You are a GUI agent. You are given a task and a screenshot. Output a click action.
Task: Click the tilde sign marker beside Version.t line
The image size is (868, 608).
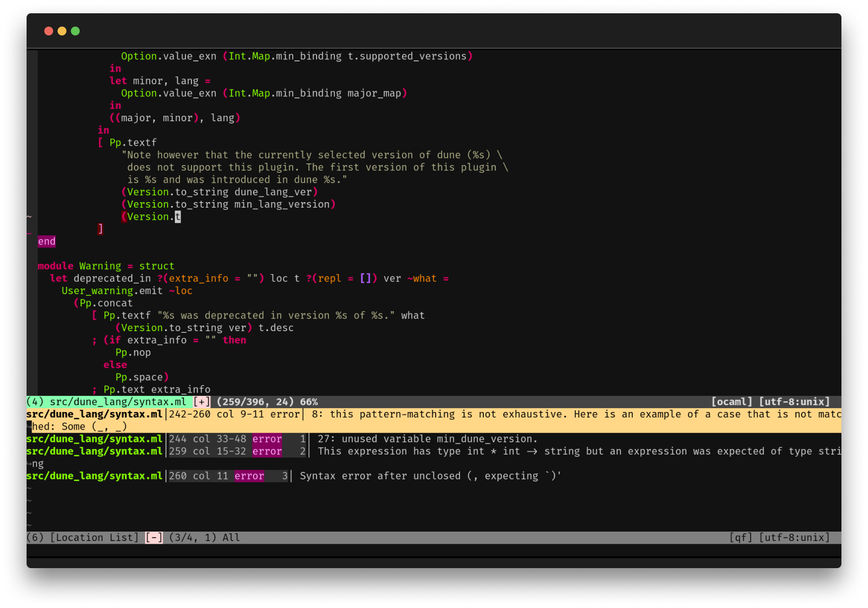point(29,217)
